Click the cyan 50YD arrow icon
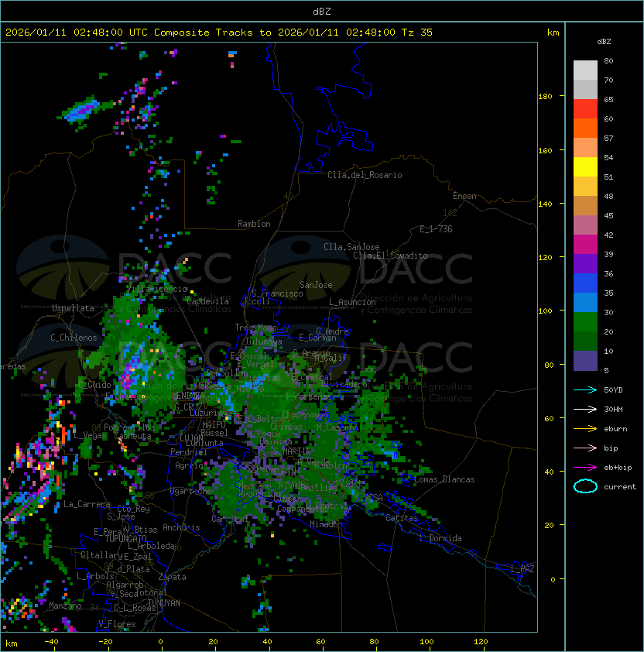Image resolution: width=644 pixels, height=652 pixels. (x=585, y=390)
